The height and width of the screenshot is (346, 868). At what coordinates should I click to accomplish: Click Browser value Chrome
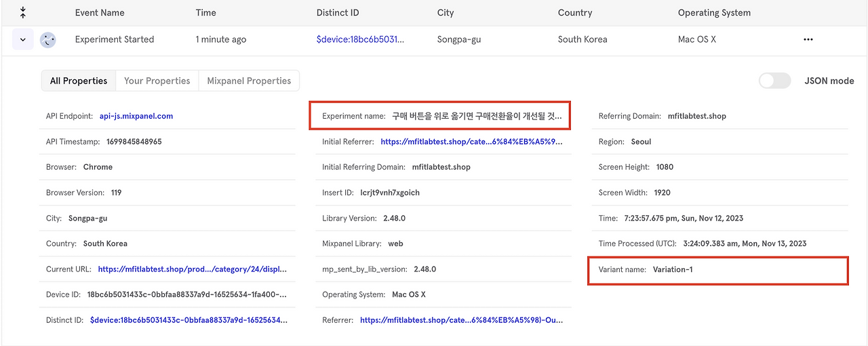(98, 167)
